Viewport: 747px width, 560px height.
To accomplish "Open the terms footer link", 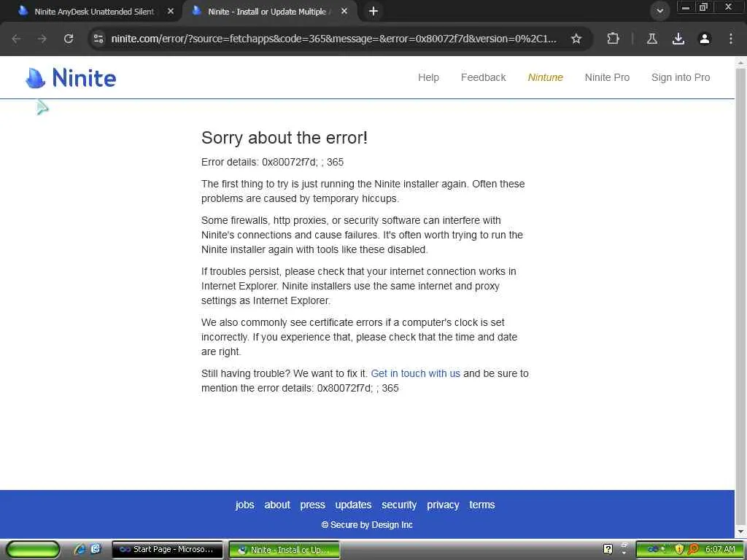I will point(481,505).
